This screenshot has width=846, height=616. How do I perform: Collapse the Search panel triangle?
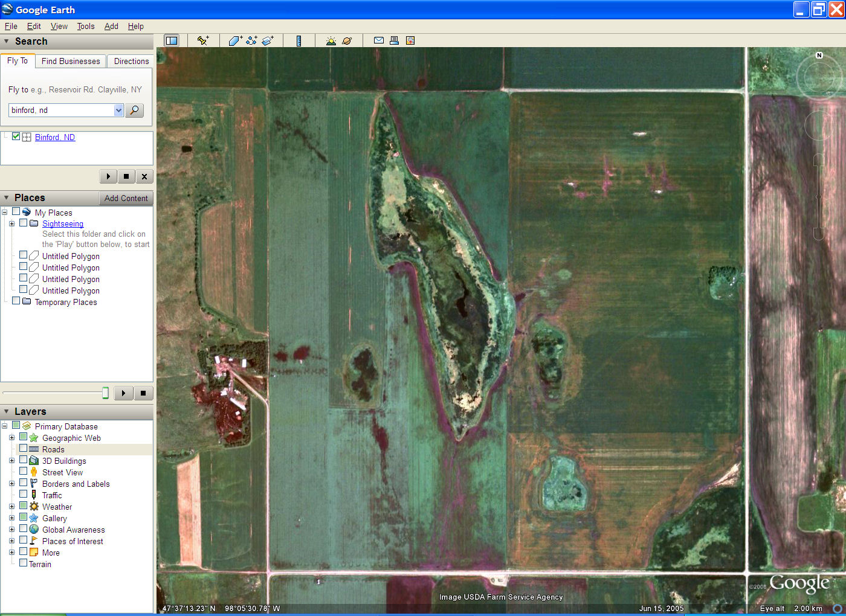tap(7, 42)
